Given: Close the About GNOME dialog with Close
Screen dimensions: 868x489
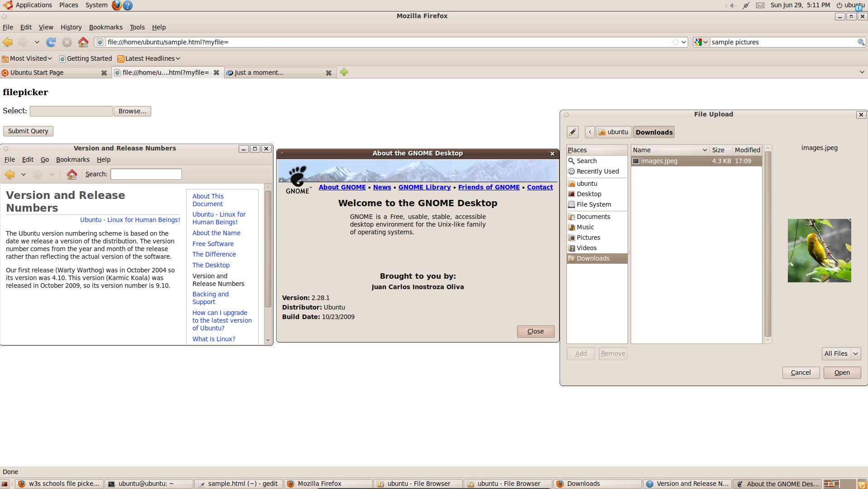Looking at the screenshot, I should (x=536, y=331).
